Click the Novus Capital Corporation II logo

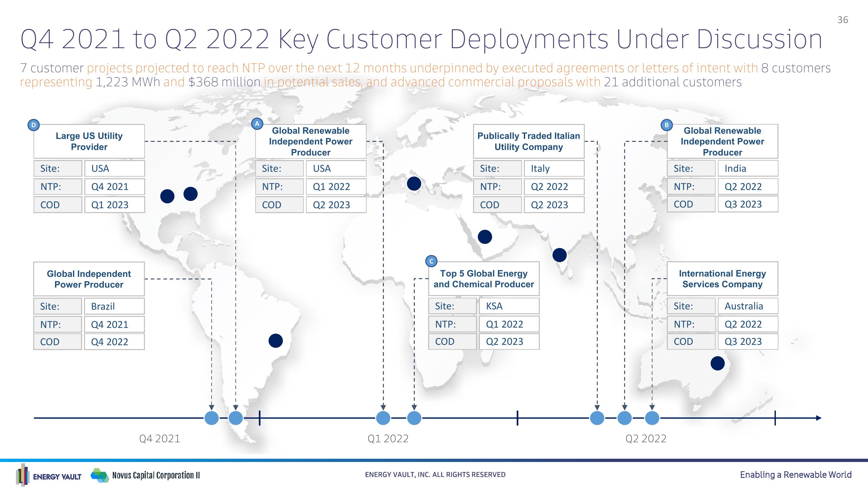pyautogui.click(x=145, y=475)
